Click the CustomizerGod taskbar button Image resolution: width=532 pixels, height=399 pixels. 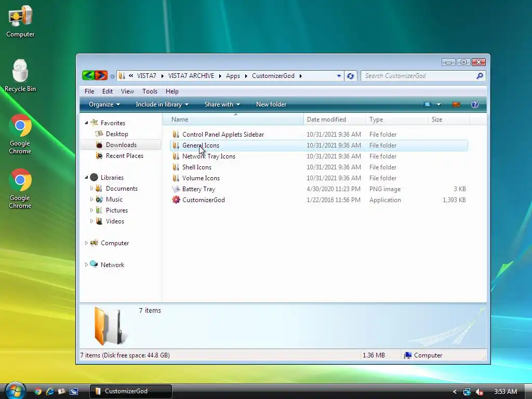[x=131, y=391]
